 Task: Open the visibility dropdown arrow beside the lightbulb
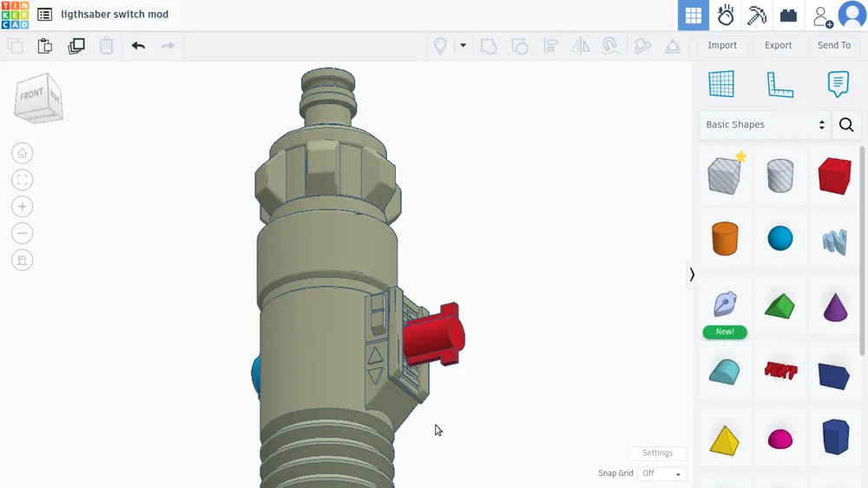(x=463, y=45)
